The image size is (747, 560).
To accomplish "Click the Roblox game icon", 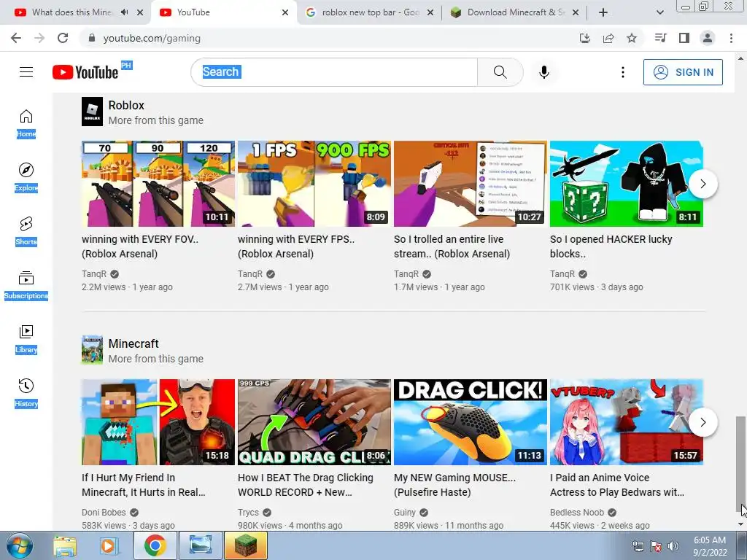I will pos(92,112).
